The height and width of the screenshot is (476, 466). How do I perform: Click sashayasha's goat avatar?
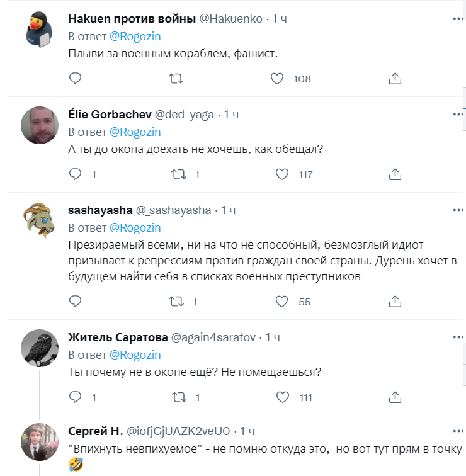click(40, 221)
